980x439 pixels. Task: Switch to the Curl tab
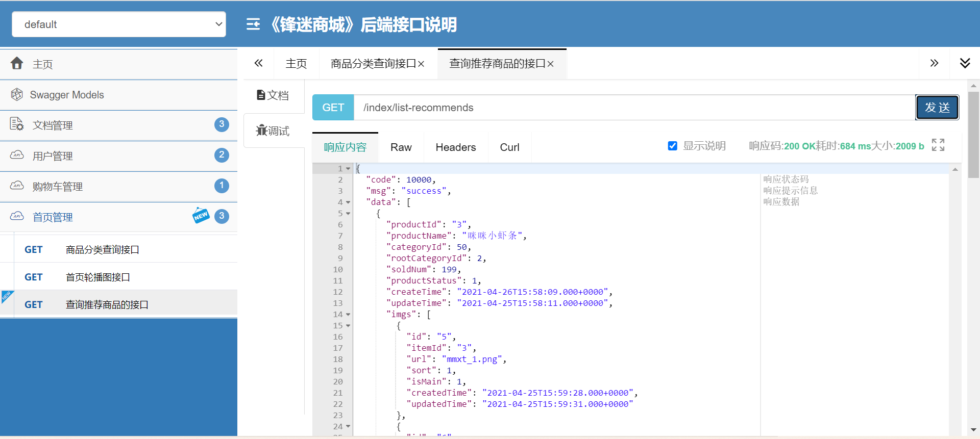(509, 147)
